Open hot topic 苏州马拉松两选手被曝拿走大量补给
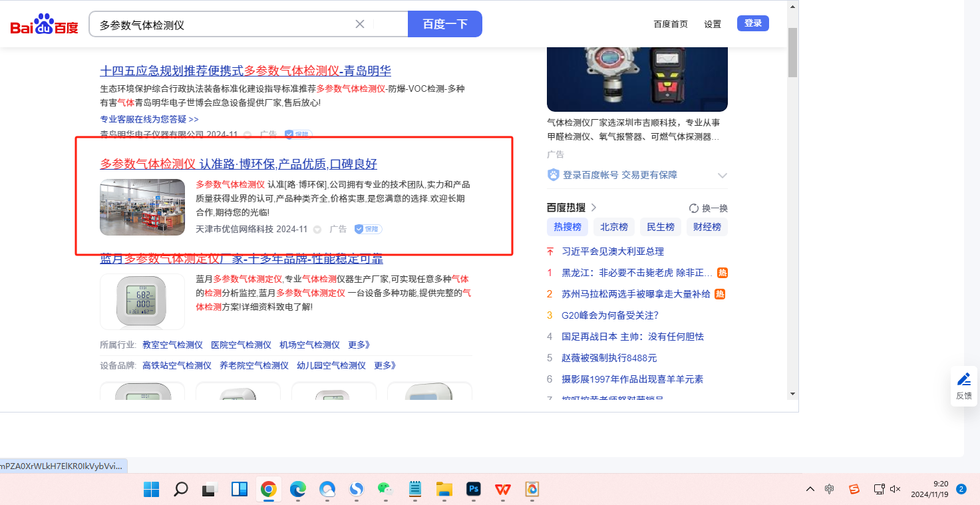Viewport: 980px width, 505px height. (x=636, y=294)
